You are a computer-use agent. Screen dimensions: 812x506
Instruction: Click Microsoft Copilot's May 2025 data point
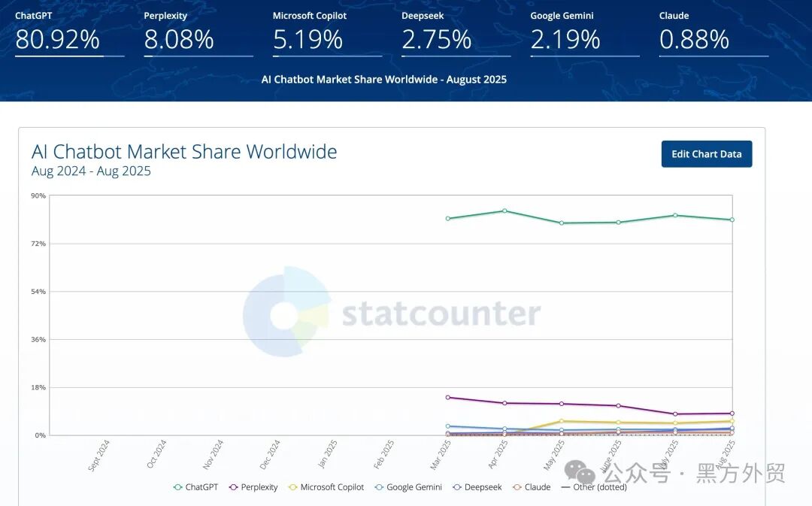(561, 421)
